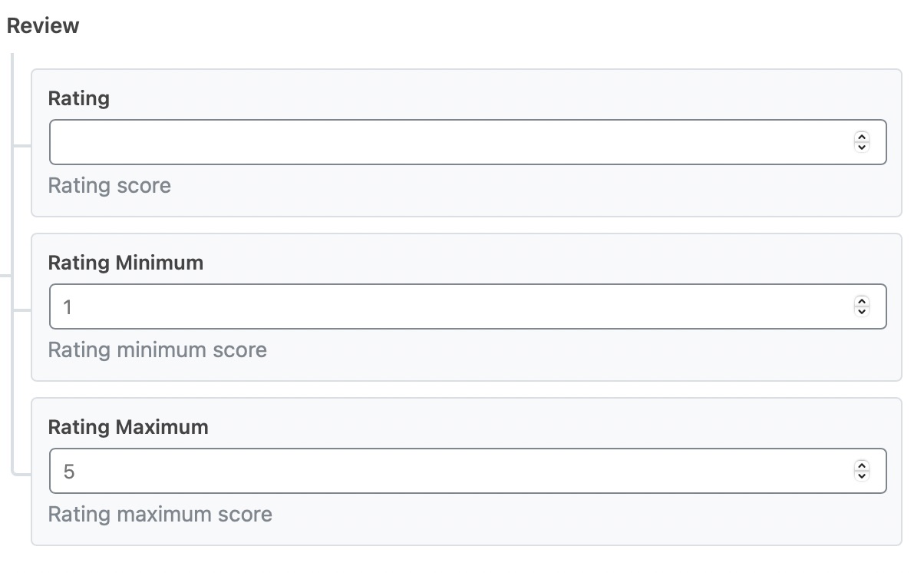This screenshot has width=924, height=573.
Task: Click the Rating score helper text
Action: pyautogui.click(x=109, y=185)
